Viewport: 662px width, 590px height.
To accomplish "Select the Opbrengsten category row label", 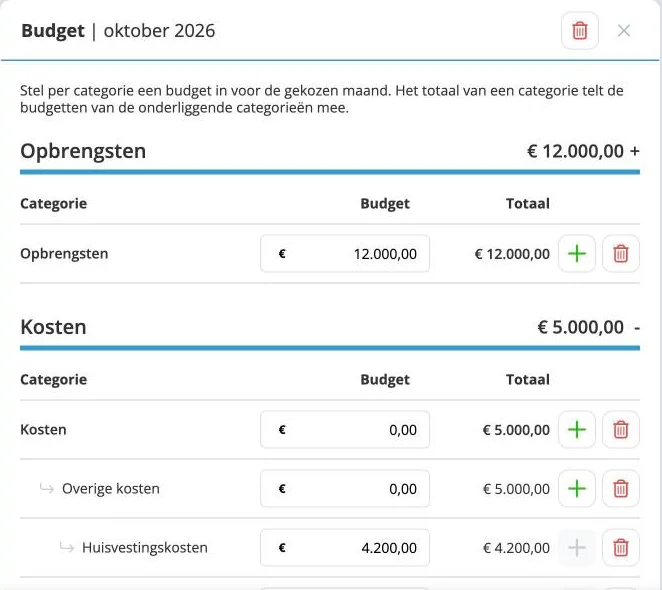I will pyautogui.click(x=64, y=253).
